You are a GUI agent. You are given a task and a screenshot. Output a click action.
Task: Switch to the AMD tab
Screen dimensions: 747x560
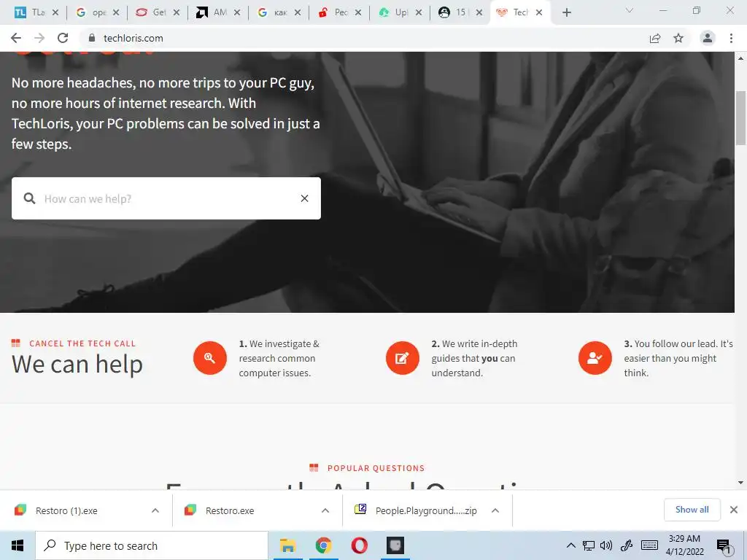point(214,12)
